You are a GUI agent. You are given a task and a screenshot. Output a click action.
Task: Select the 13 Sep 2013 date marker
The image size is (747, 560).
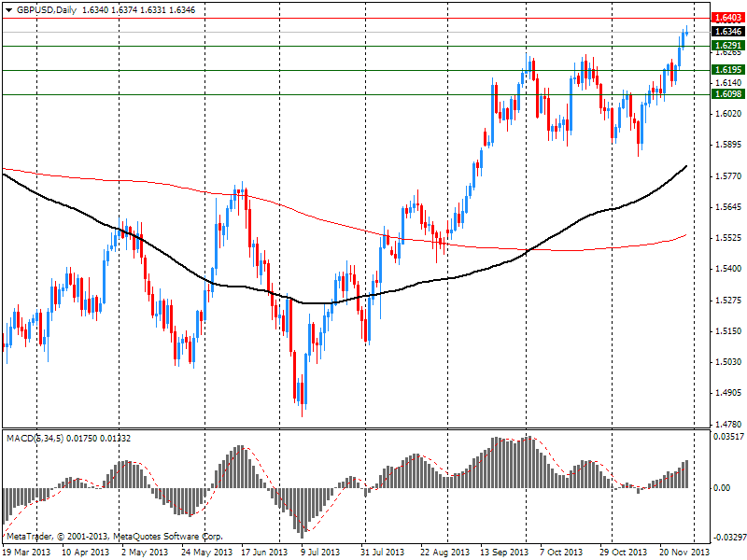[x=504, y=552]
